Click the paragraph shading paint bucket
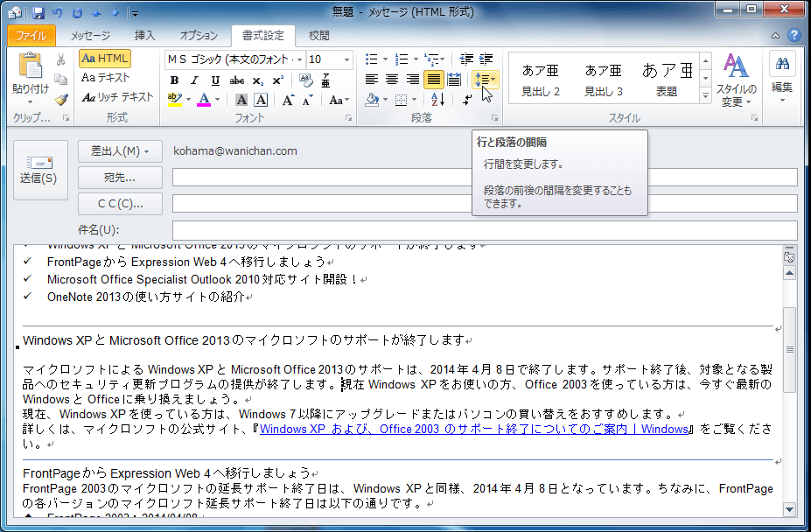811x532 pixels. [372, 100]
